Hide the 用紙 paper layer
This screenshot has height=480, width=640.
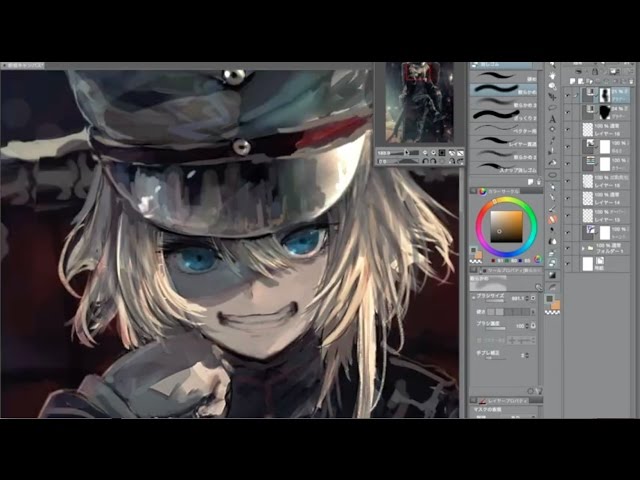(567, 264)
